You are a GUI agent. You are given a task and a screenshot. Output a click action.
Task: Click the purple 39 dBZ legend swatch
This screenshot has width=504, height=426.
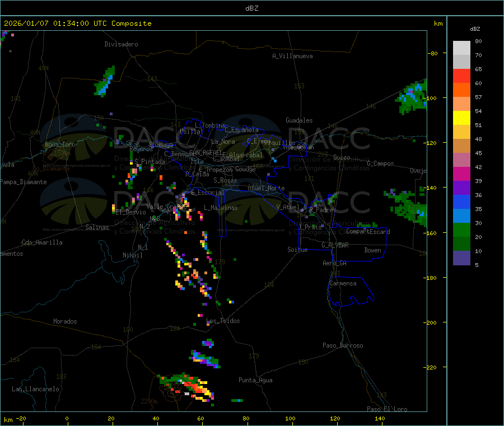461,188
